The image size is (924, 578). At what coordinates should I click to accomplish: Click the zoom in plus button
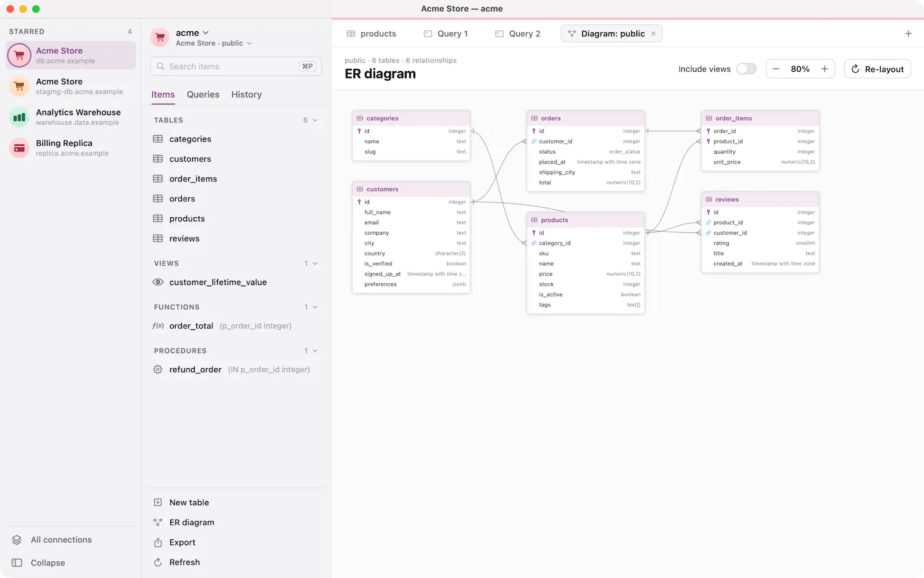(825, 69)
